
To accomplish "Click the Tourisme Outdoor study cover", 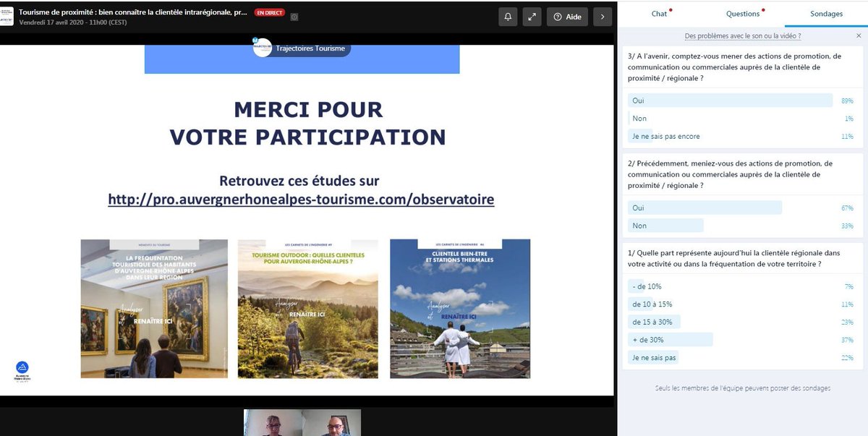I will tap(307, 309).
